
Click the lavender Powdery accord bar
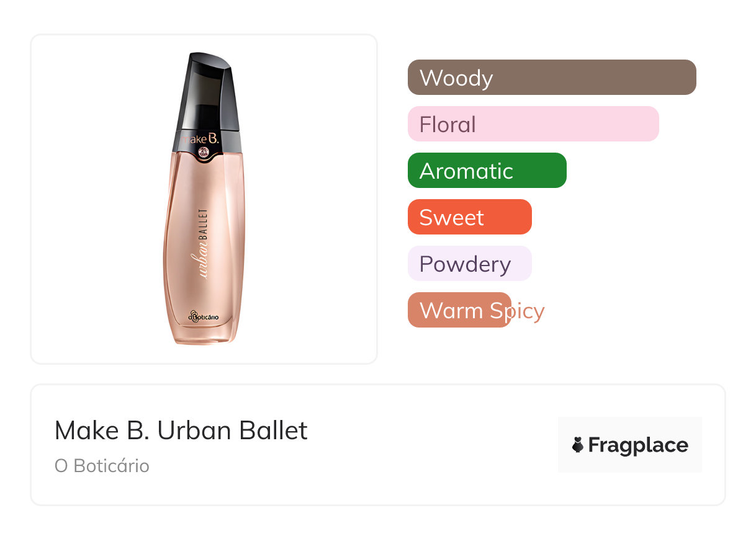[x=469, y=264]
